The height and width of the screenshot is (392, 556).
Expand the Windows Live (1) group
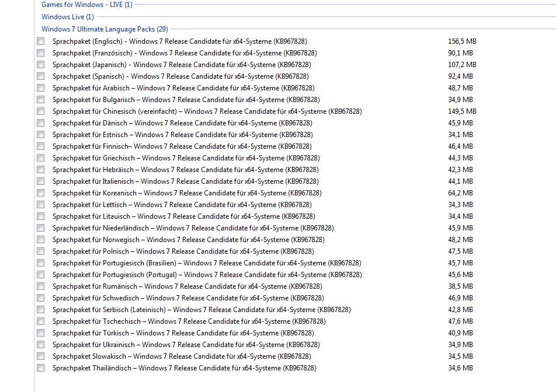point(67,17)
